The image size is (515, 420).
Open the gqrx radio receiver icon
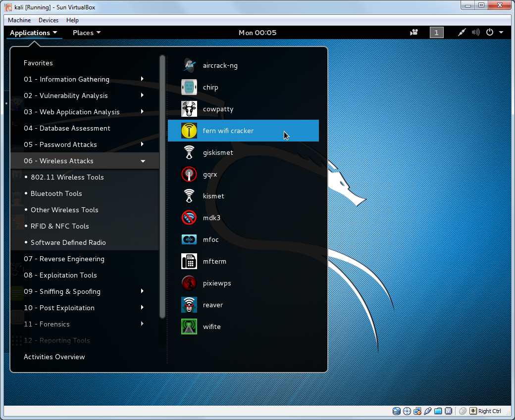coord(189,174)
